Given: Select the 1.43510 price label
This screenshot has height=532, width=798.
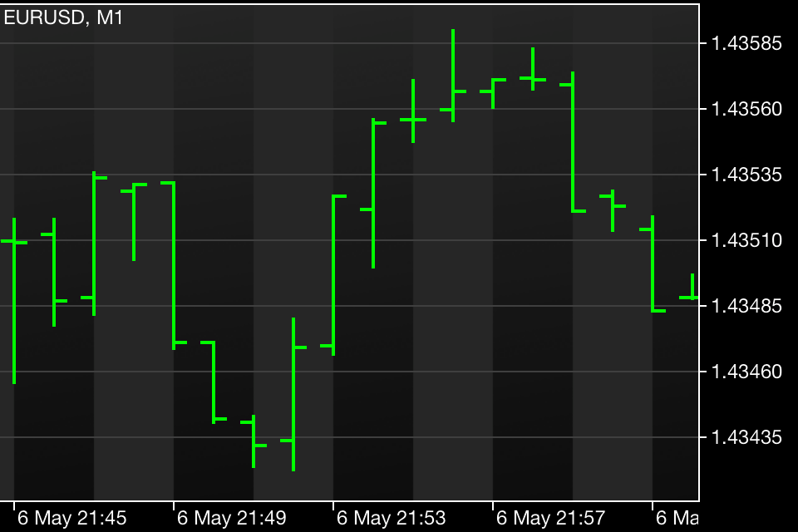Looking at the screenshot, I should click(746, 240).
